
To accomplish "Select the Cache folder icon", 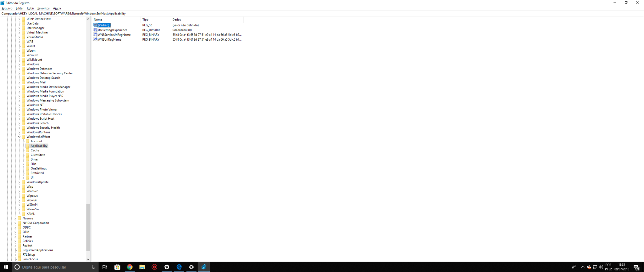I will pyautogui.click(x=27, y=150).
